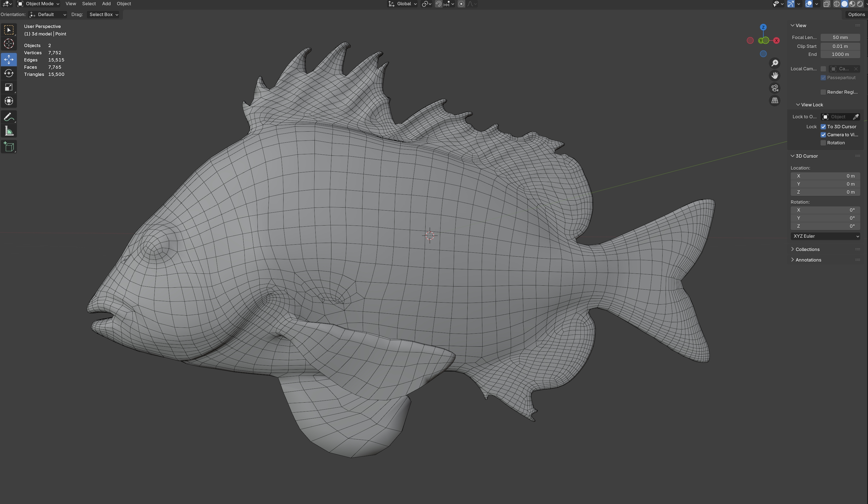Click the red X axis gizmo
The width and height of the screenshot is (868, 504).
(776, 41)
